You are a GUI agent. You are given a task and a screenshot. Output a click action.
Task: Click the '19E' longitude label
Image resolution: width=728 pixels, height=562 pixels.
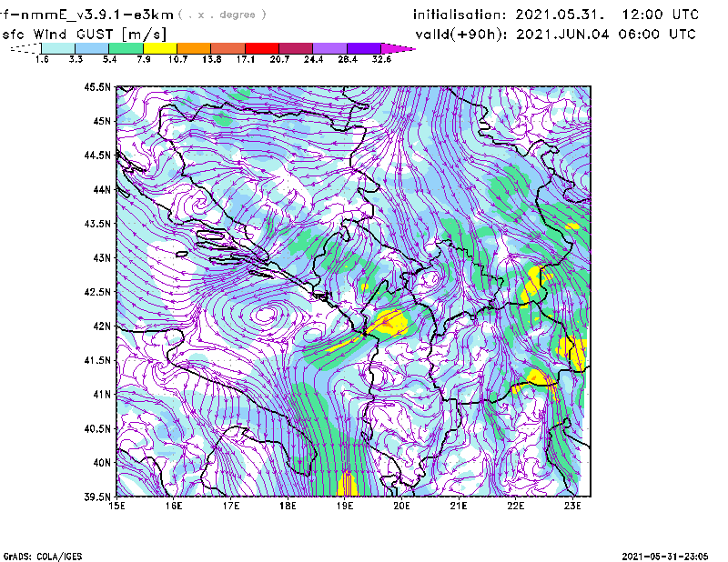point(345,506)
